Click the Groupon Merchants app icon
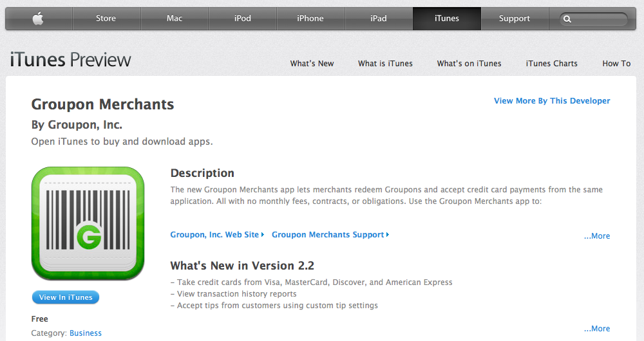This screenshot has width=644, height=341. [x=88, y=223]
